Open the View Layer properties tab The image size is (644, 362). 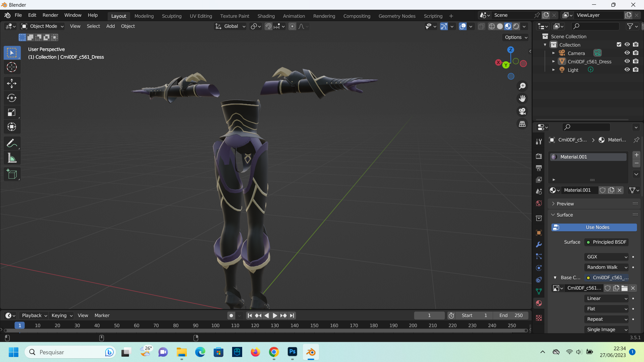[x=539, y=180]
